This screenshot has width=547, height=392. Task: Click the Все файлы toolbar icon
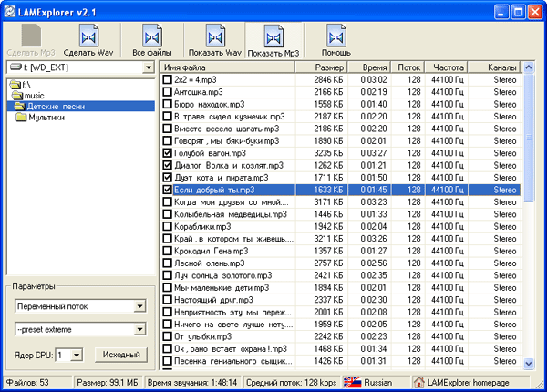(x=152, y=36)
